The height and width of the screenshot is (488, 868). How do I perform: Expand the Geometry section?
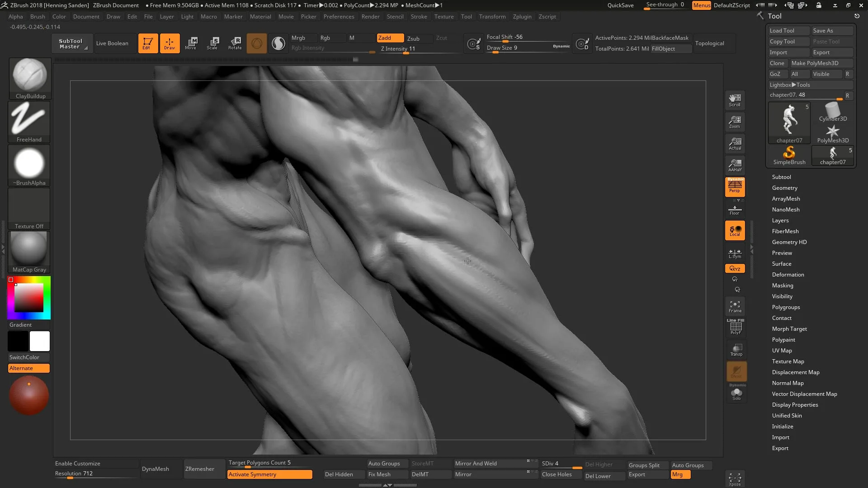point(784,188)
